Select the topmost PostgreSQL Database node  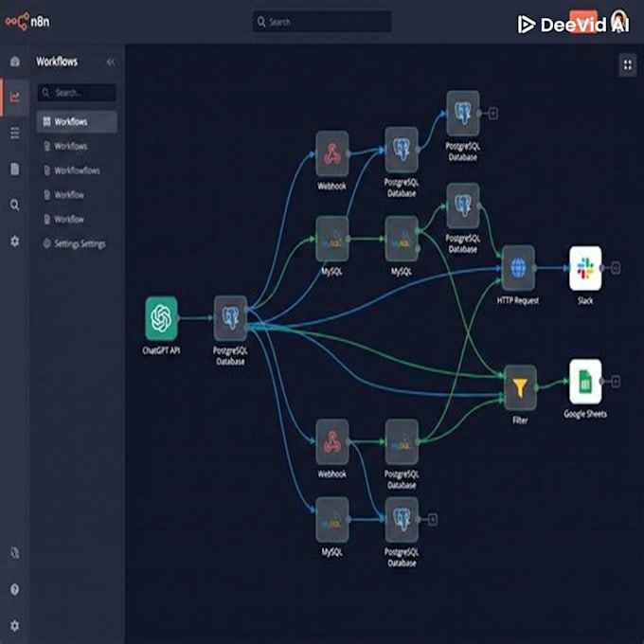pos(463,114)
